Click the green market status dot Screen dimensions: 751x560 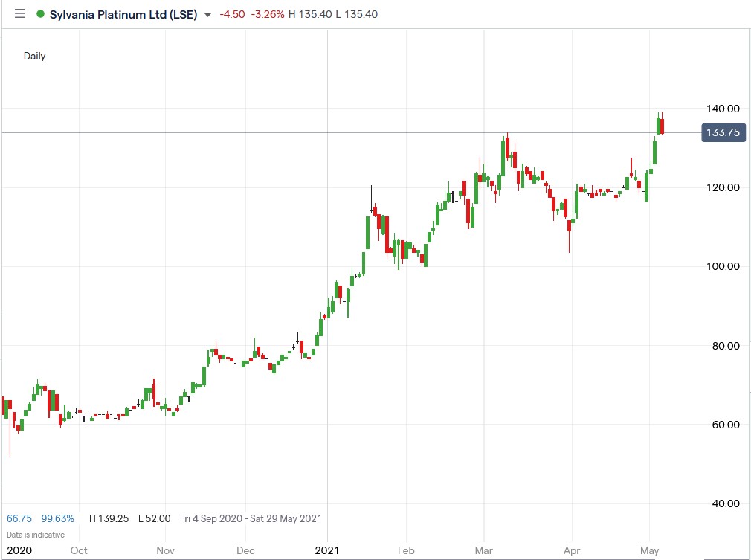41,14
